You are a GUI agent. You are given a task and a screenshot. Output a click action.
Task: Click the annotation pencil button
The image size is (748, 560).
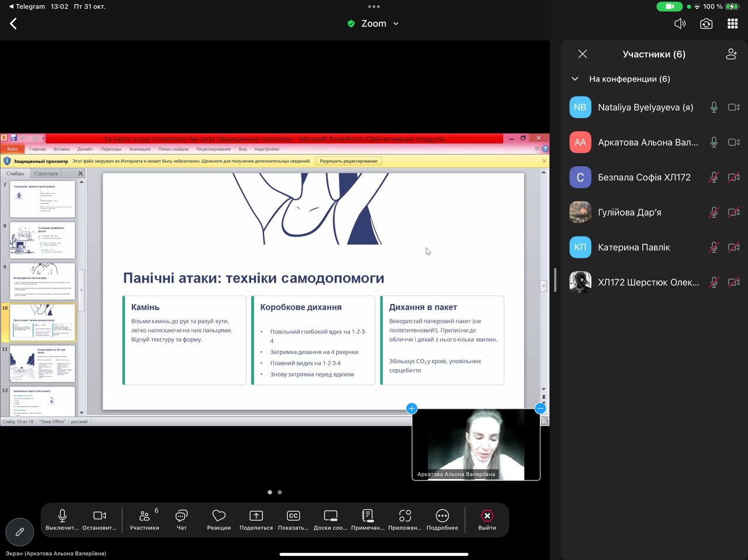pos(19,532)
